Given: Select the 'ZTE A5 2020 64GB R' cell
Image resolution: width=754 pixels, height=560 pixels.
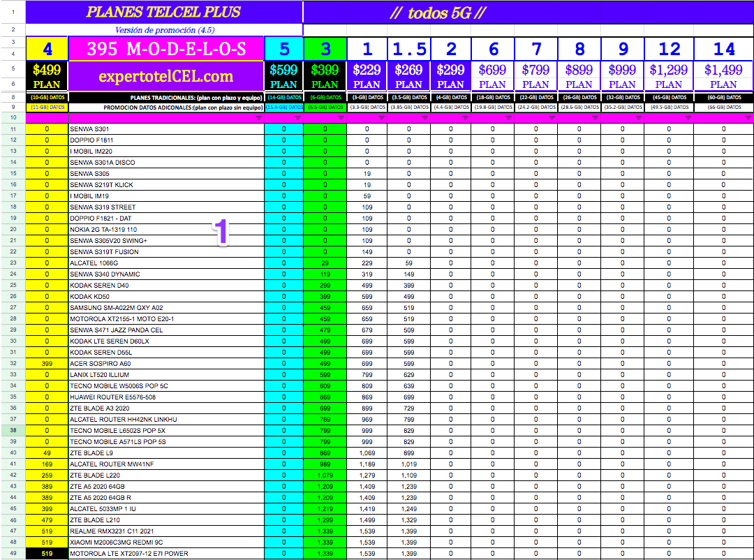Looking at the screenshot, I should click(166, 497).
